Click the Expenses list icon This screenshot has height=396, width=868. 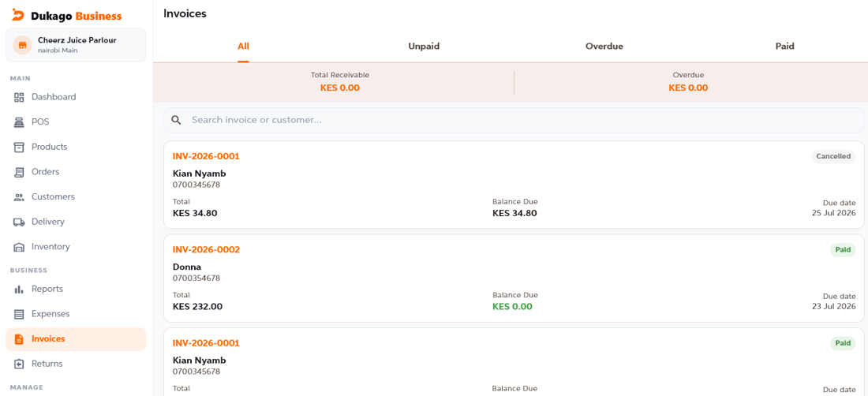coord(19,314)
